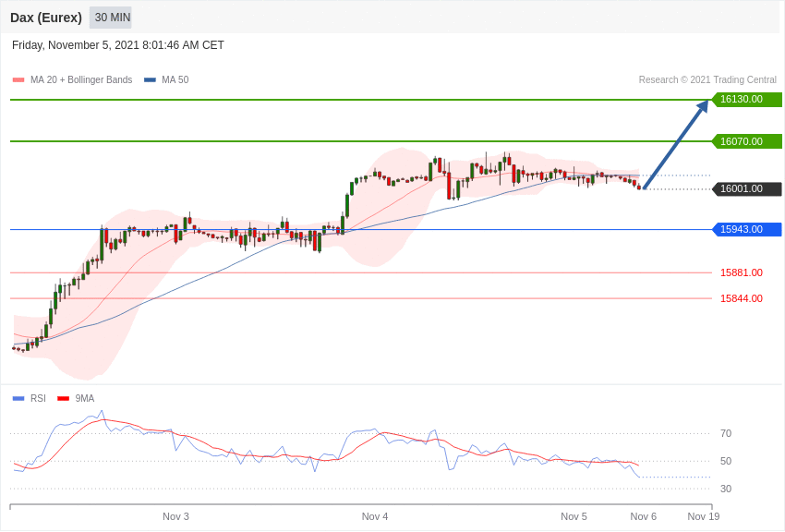Screen dimensions: 785x532
Task: Click the 16070.00 green resistance price tag
Action: coord(746,141)
